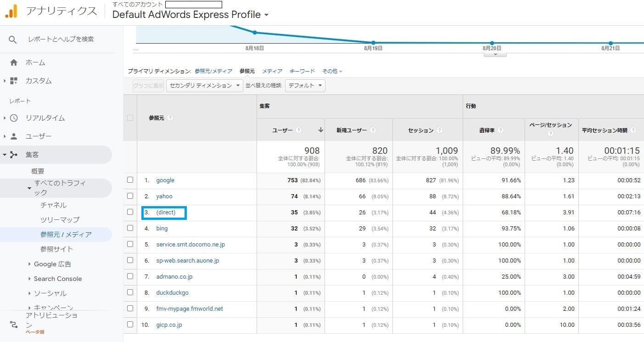
Task: Select the 参照元/メディア primary dimension
Action: pos(213,71)
